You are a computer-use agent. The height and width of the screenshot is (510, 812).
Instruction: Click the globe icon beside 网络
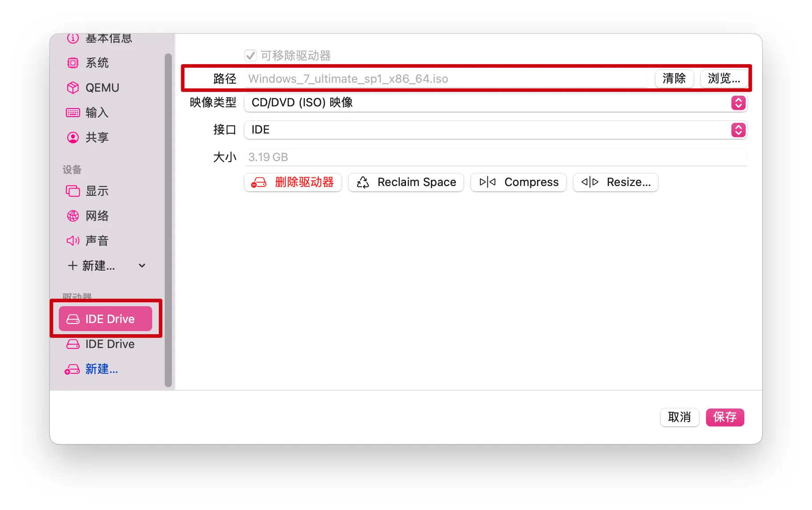click(73, 216)
